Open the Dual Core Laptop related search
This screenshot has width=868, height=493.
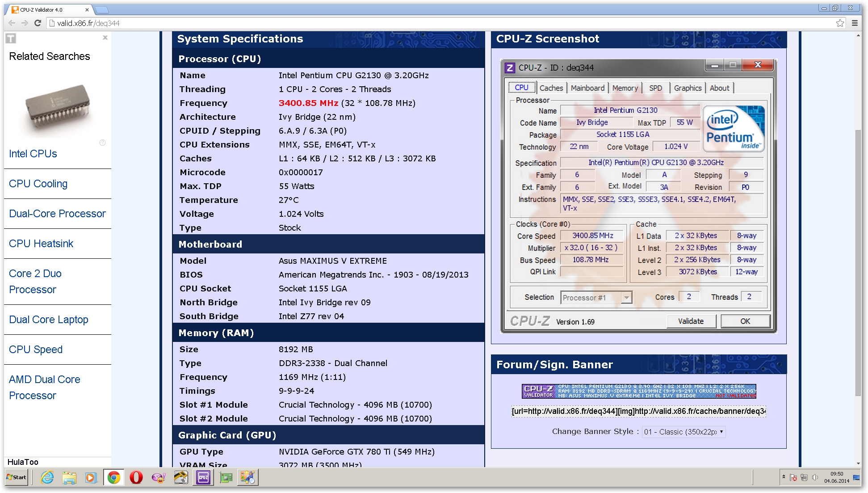[x=49, y=320]
